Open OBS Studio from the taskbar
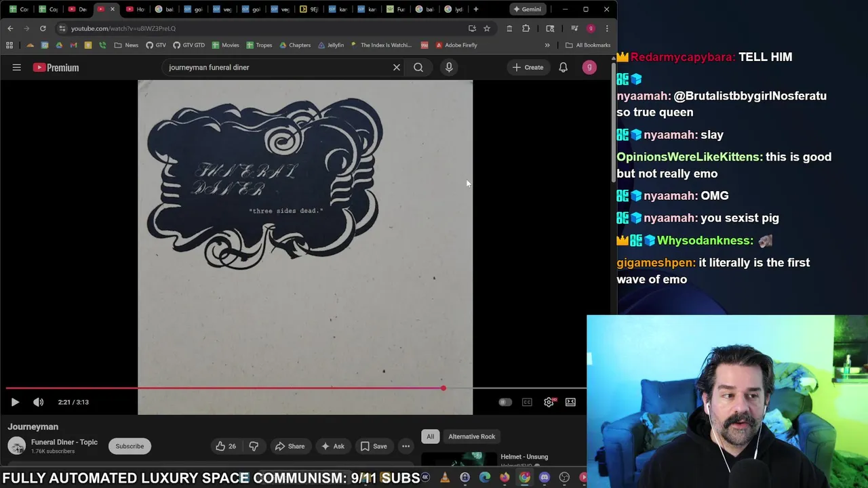The width and height of the screenshot is (868, 488). (x=564, y=478)
